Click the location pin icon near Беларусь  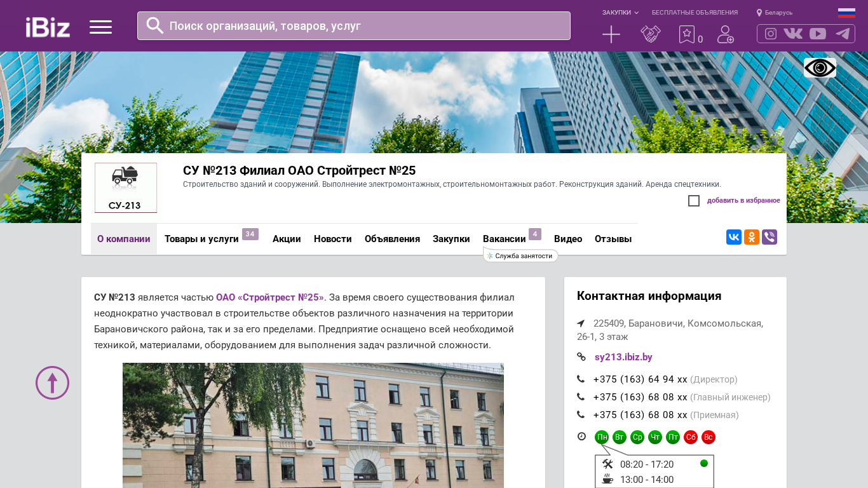click(x=759, y=13)
